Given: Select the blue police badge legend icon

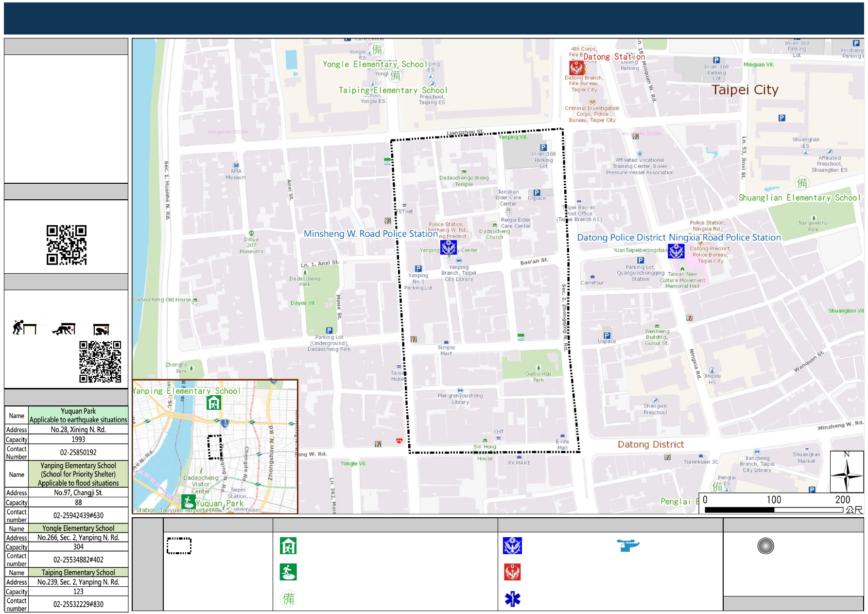Looking at the screenshot, I should pos(512,546).
